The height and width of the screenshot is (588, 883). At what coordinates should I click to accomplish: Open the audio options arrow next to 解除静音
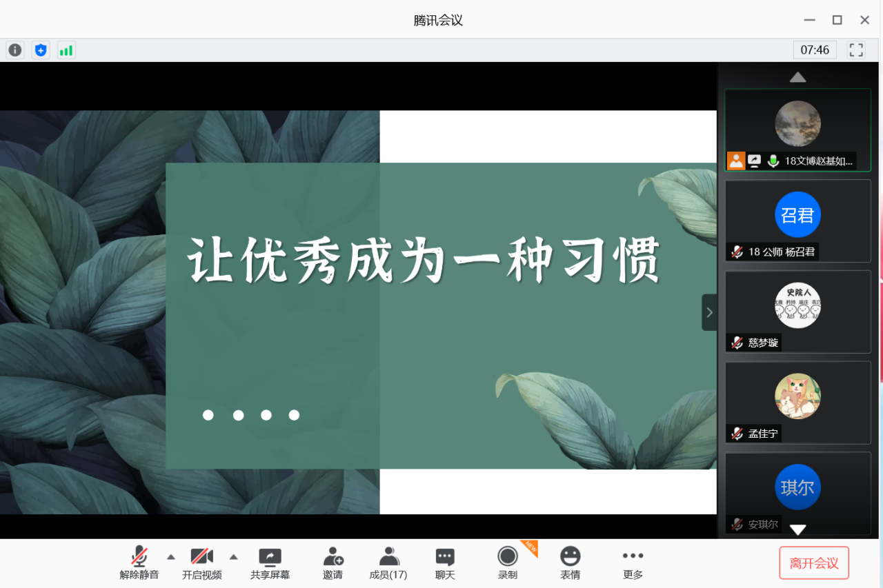pyautogui.click(x=170, y=556)
